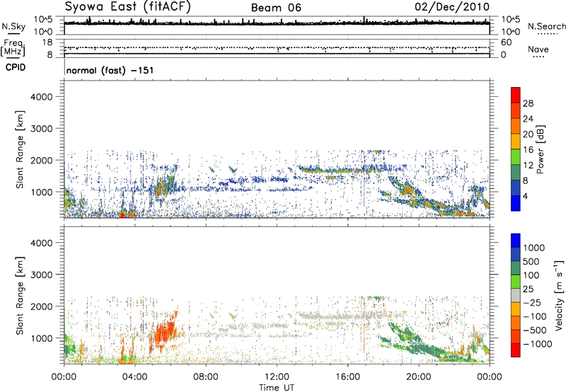This screenshot has height=392, width=566.
Task: Click the '16:00' time tick label
Action: pos(347,377)
